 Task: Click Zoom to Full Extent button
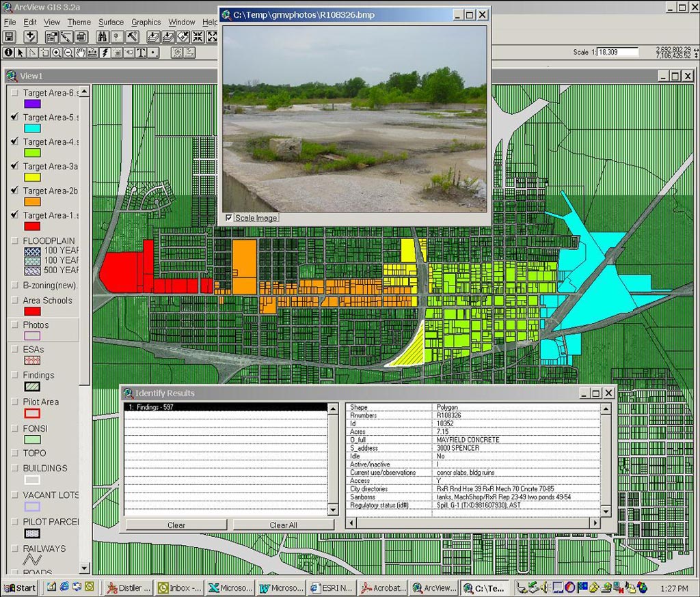[x=154, y=37]
